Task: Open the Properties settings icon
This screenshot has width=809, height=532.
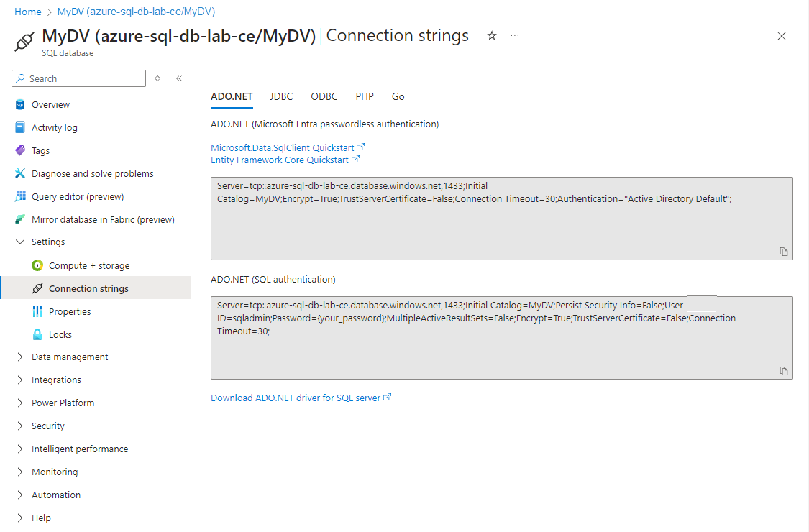Action: 37,311
